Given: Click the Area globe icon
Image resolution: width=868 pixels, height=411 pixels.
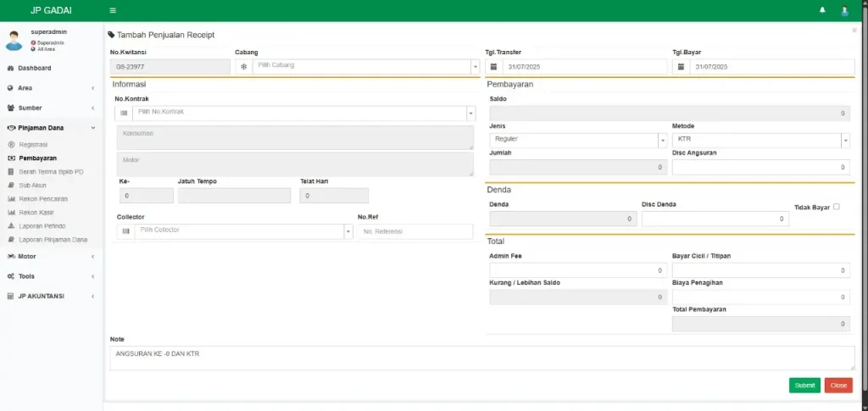Looking at the screenshot, I should tap(10, 88).
